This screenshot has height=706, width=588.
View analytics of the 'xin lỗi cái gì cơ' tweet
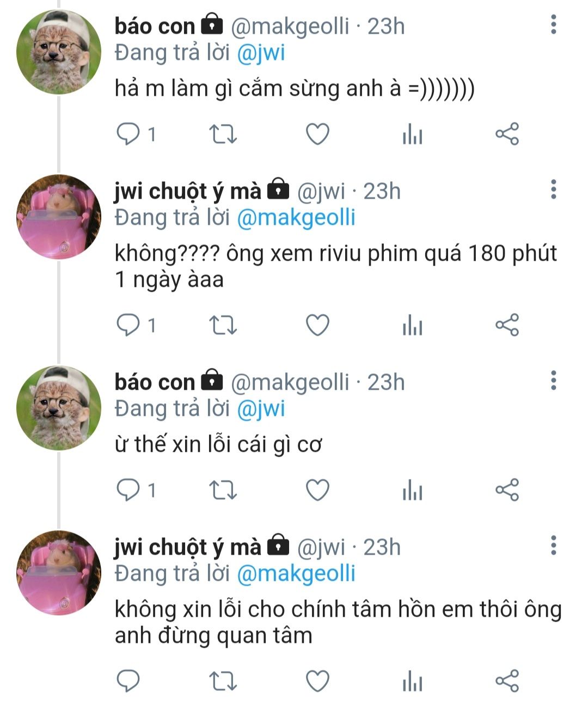coord(412,490)
